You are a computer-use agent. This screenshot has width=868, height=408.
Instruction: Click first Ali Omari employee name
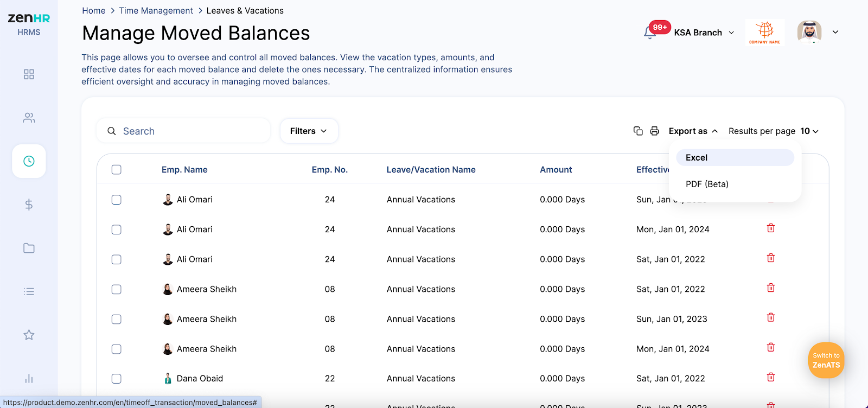pyautogui.click(x=195, y=200)
